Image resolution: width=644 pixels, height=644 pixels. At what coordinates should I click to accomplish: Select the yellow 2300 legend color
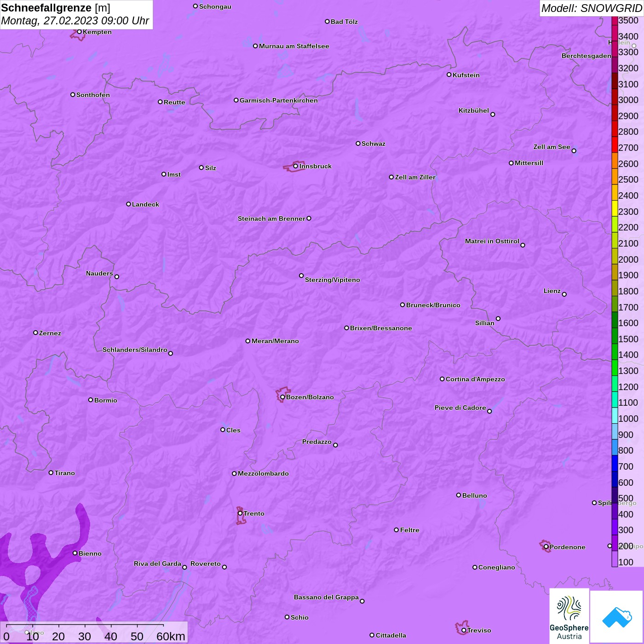coord(615,208)
